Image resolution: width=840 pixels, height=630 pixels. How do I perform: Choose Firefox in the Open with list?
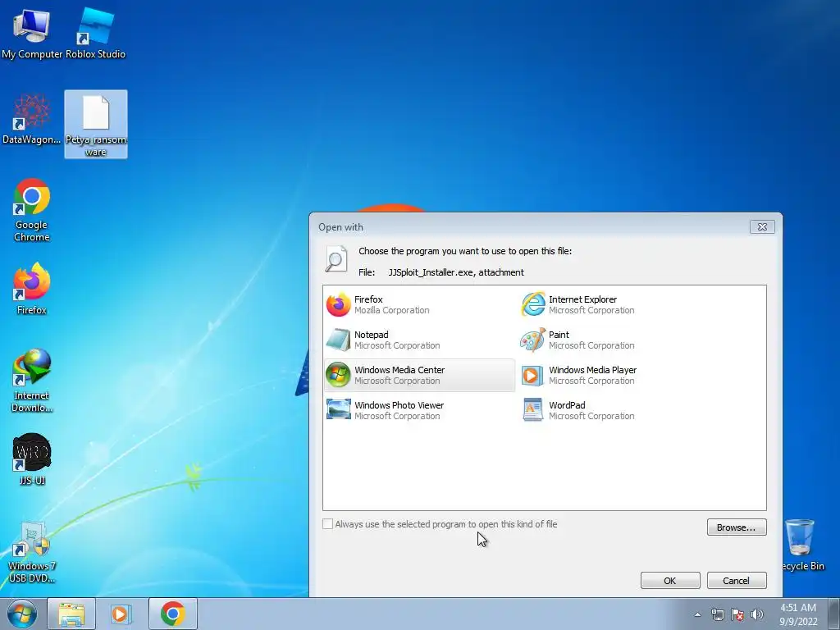click(x=419, y=305)
